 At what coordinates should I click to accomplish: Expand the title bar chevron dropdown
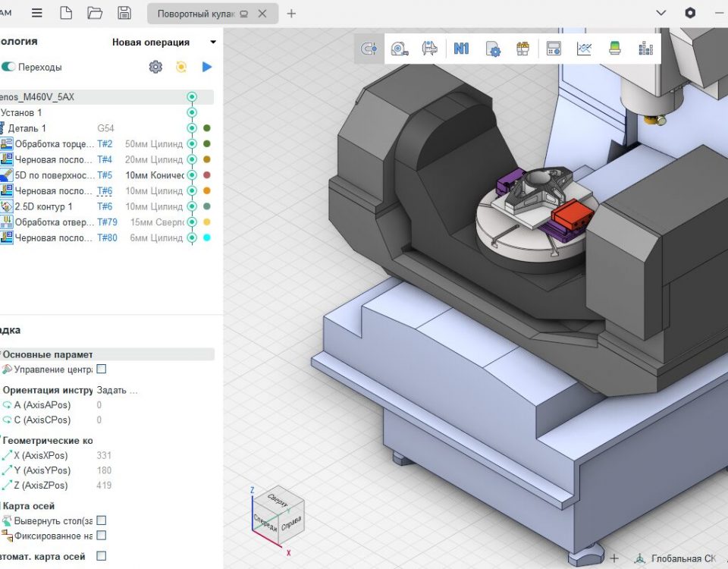(661, 13)
